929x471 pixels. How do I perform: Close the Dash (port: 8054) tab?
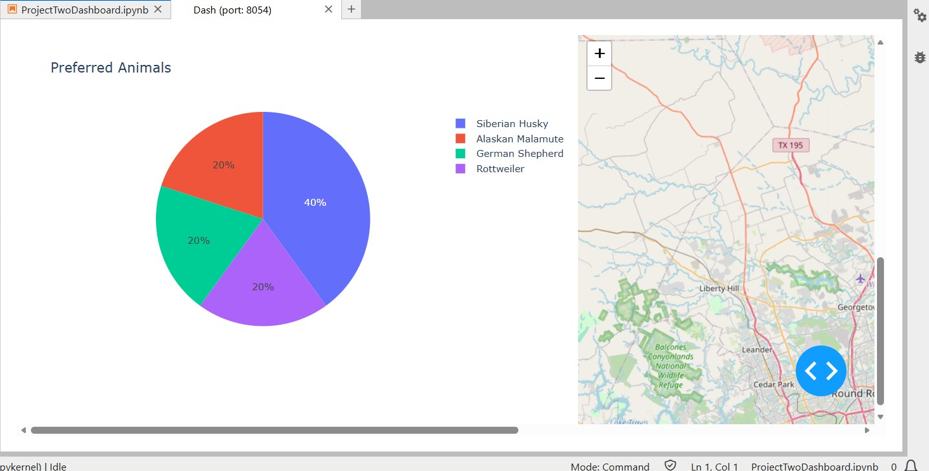click(x=328, y=9)
